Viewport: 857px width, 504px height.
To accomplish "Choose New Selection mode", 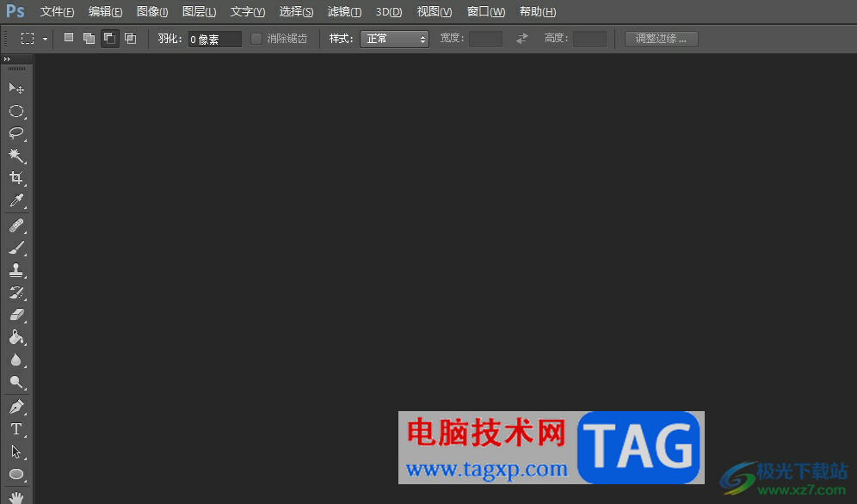I will [x=68, y=38].
